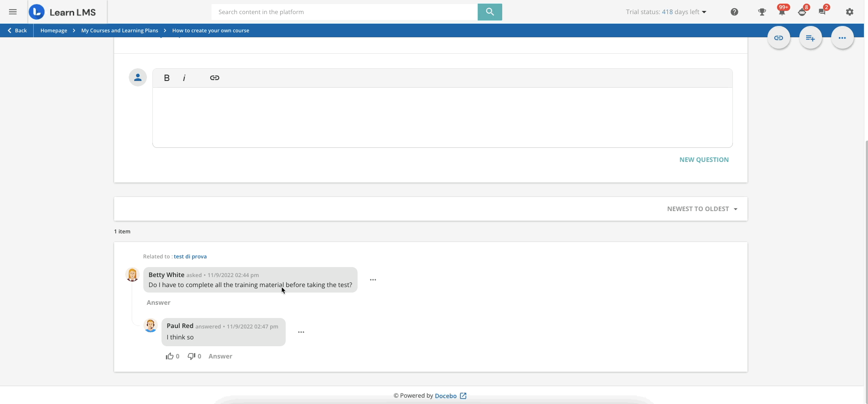868x404 pixels.
Task: Open the coach icon with 8 badge
Action: [x=802, y=11]
